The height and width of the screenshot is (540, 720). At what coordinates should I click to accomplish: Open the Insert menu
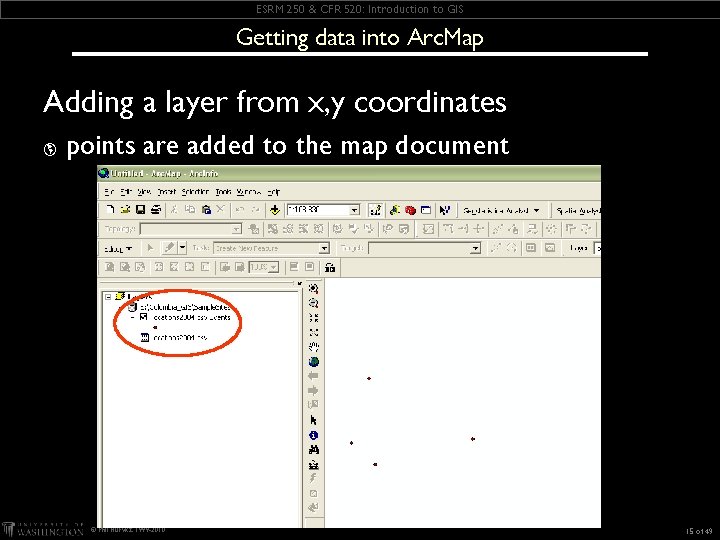pyautogui.click(x=167, y=191)
